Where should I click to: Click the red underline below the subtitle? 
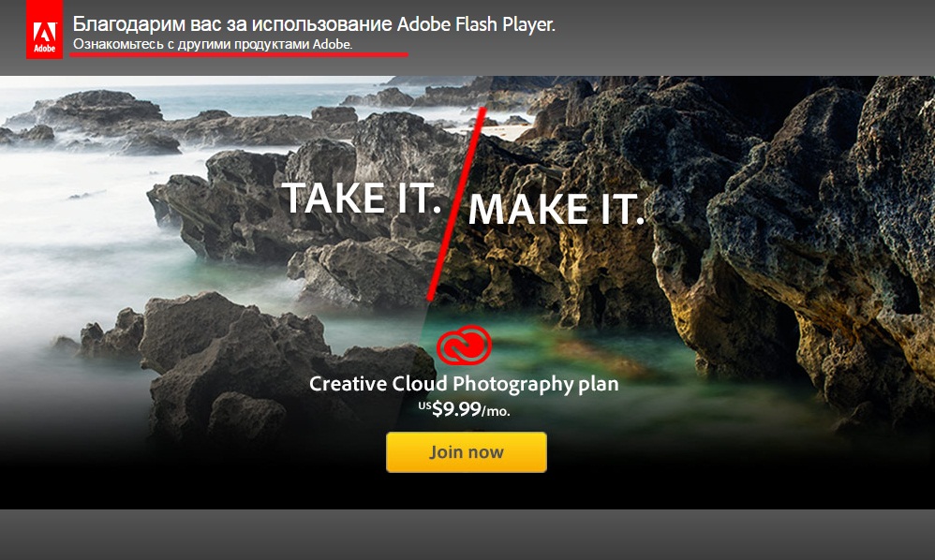(239, 55)
